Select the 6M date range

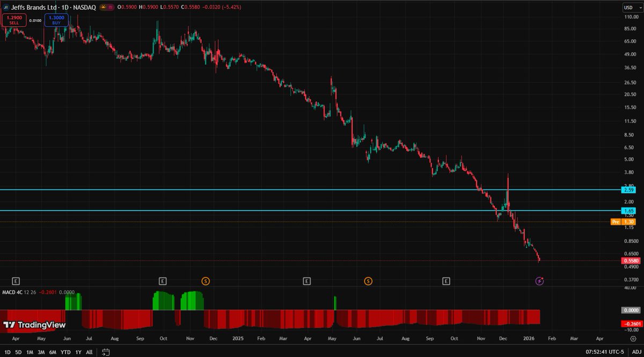(53, 352)
